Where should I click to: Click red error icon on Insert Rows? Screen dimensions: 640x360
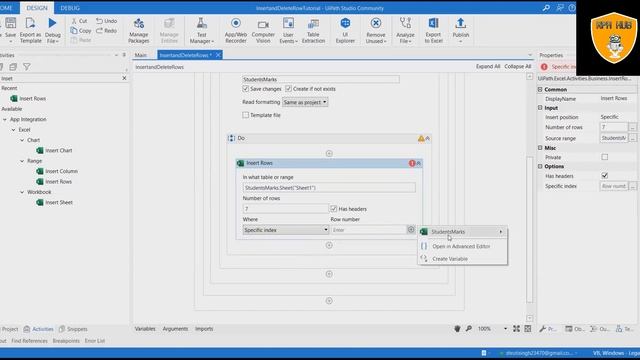[412, 163]
